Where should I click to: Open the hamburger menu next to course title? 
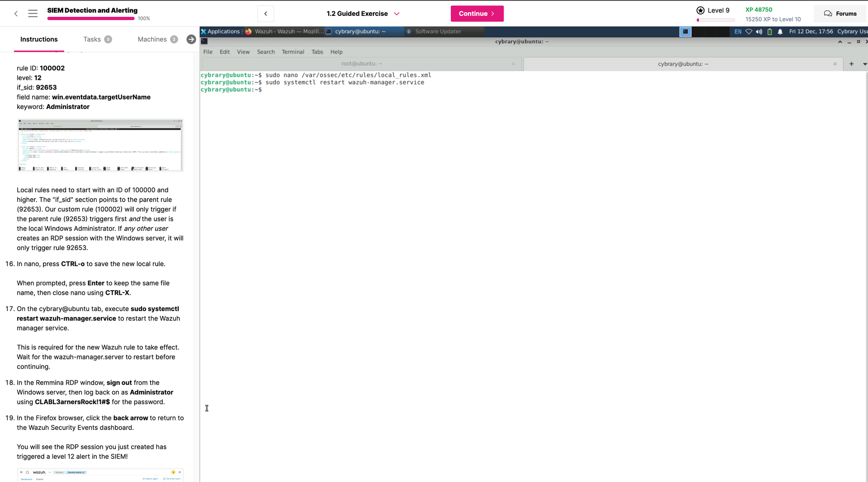click(33, 14)
